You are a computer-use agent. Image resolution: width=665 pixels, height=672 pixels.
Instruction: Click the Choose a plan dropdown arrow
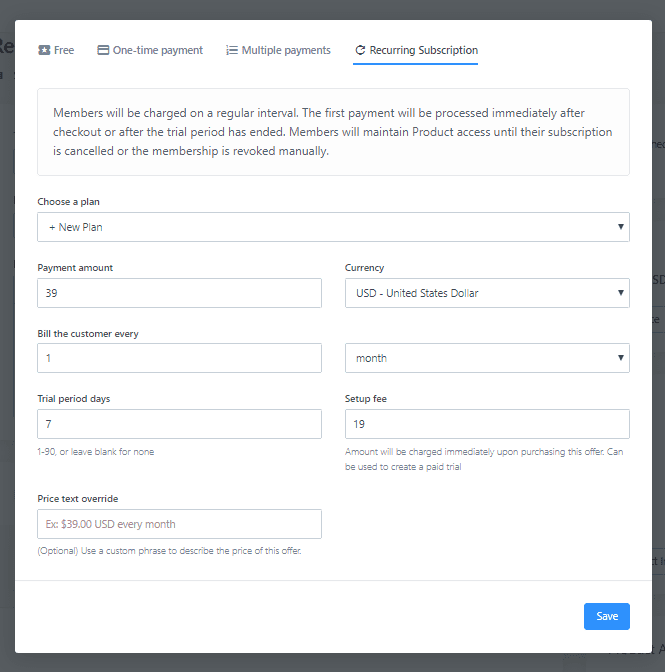click(621, 227)
